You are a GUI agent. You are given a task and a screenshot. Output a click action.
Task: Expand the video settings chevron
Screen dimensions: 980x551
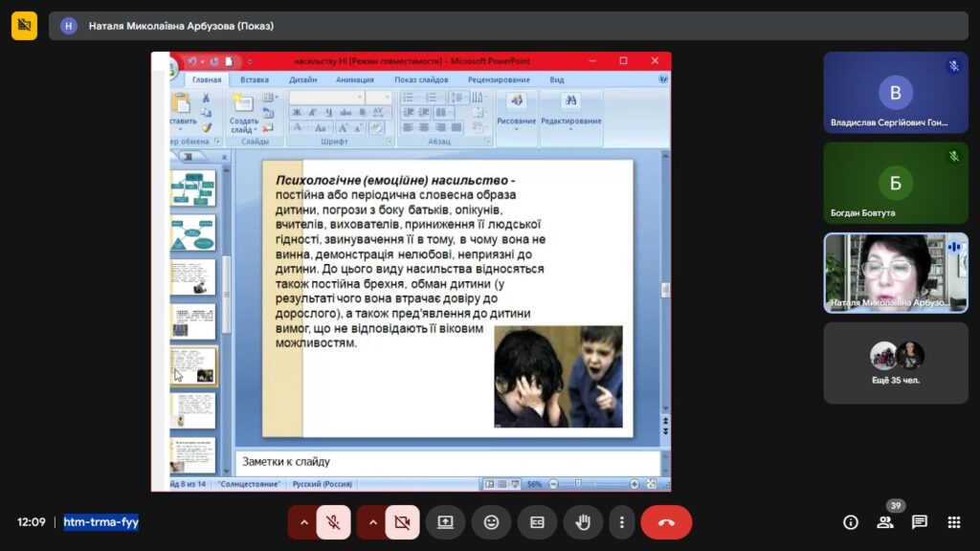373,522
